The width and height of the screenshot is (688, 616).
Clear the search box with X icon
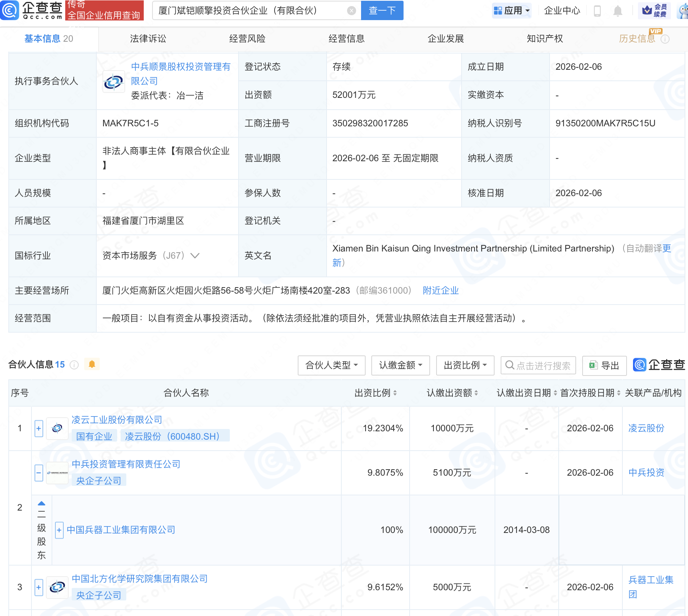(352, 11)
